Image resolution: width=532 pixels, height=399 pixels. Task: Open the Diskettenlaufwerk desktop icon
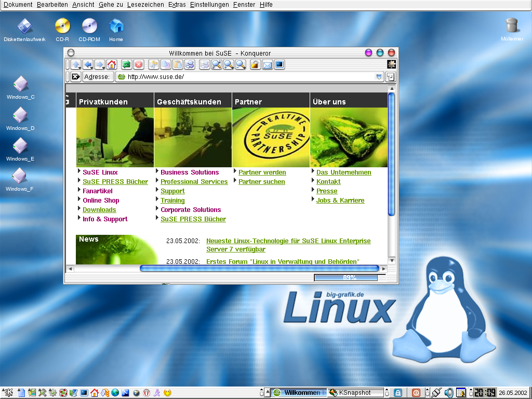pos(24,30)
